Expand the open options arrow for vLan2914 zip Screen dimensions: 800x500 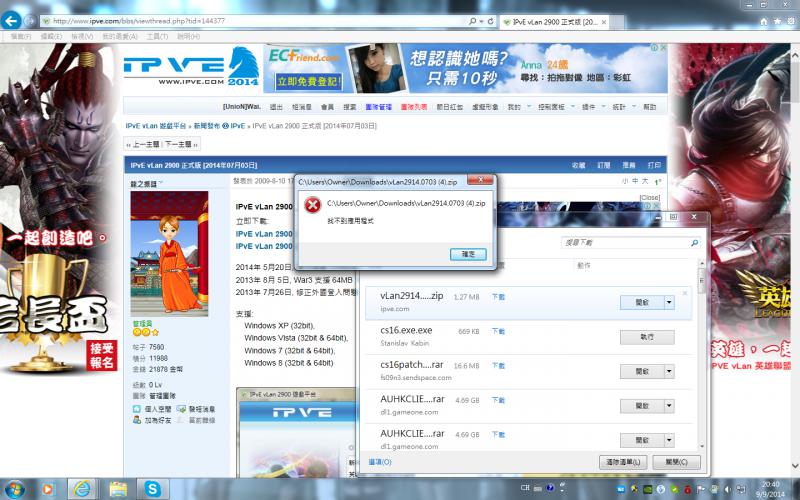[669, 303]
